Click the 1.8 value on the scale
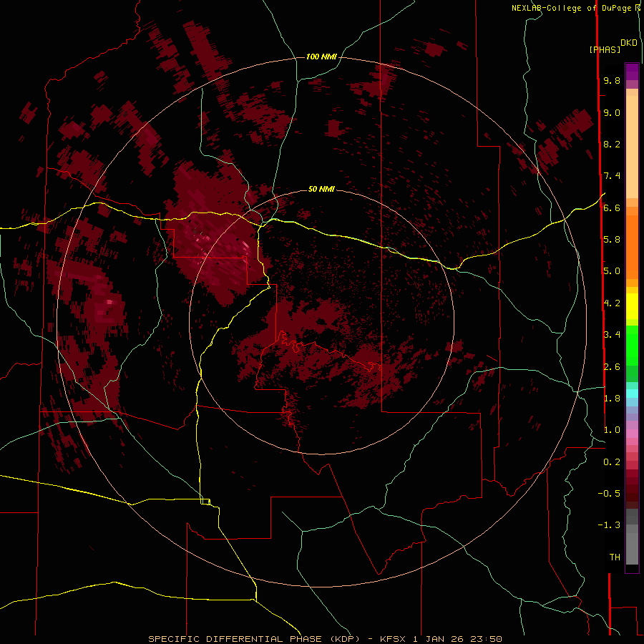The height and width of the screenshot is (644, 644). [612, 399]
